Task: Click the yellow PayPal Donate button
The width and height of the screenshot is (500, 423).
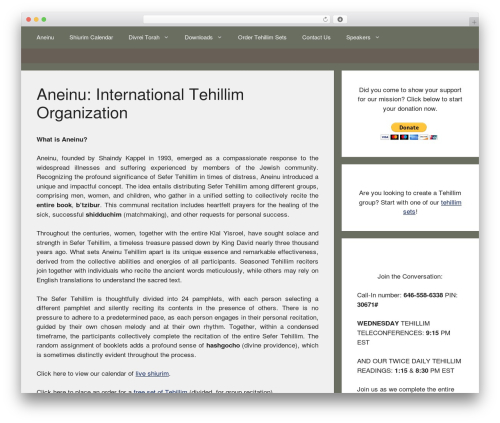Action: pyautogui.click(x=409, y=127)
